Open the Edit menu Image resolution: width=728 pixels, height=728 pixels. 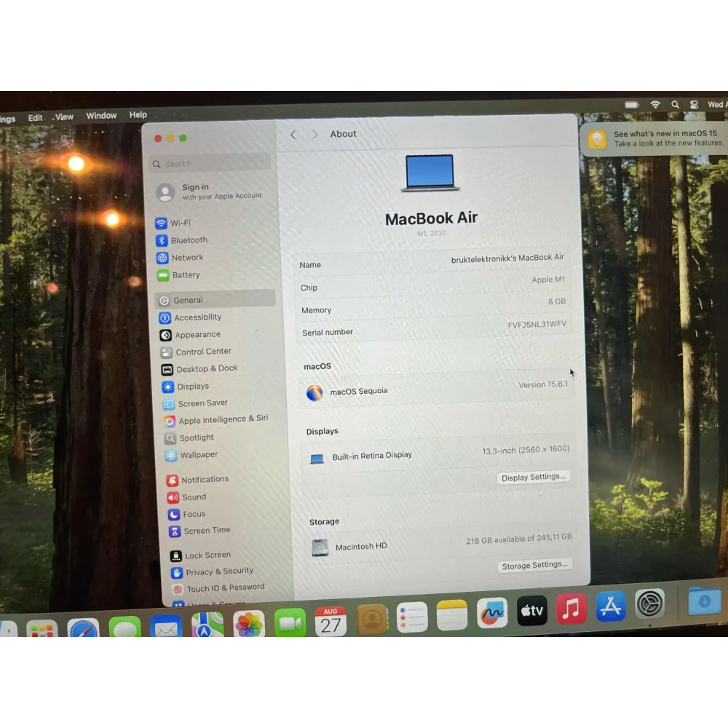click(35, 118)
